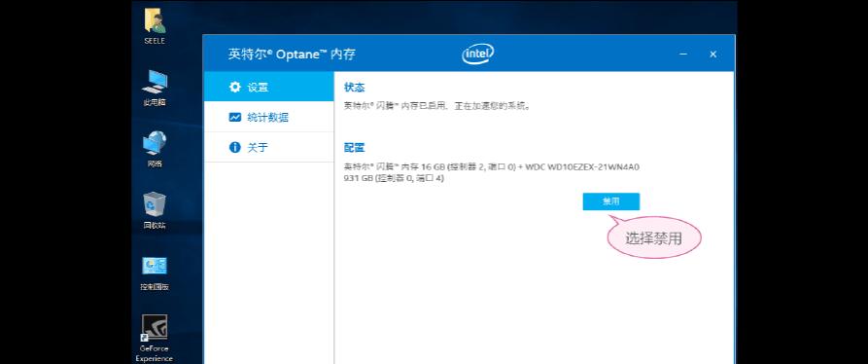Click the Intel logo in title bar

pyautogui.click(x=477, y=54)
